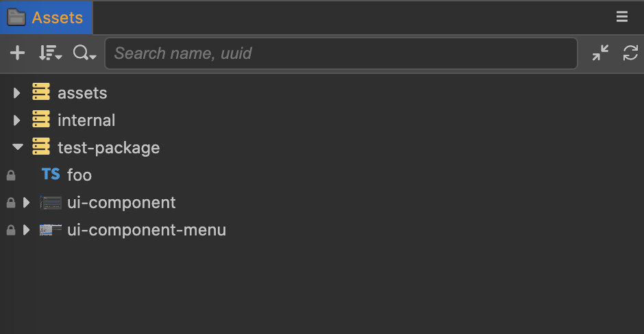
Task: Open the Assets panel hamburger menu
Action: [622, 17]
